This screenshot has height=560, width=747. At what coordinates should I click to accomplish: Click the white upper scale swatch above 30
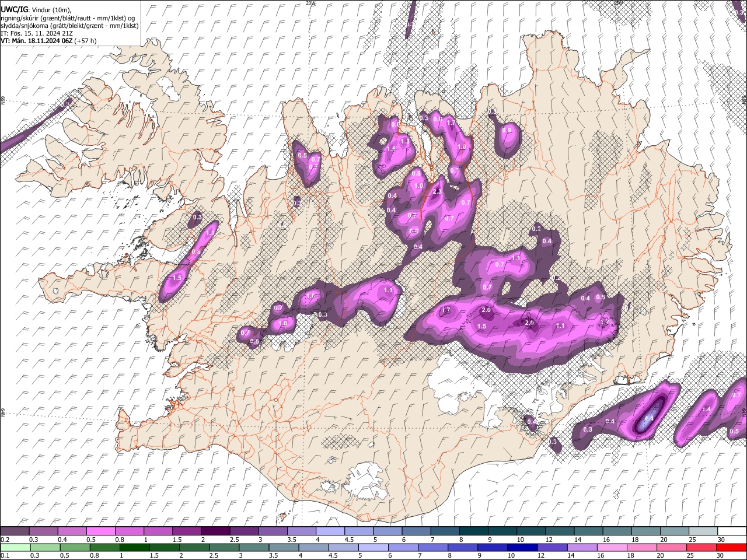tap(732, 531)
